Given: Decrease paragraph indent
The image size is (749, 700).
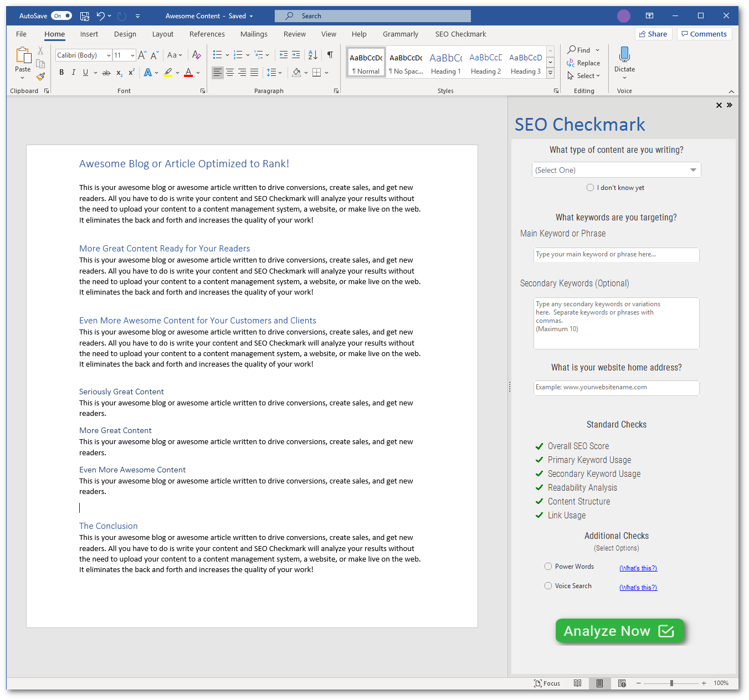Looking at the screenshot, I should click(x=284, y=55).
